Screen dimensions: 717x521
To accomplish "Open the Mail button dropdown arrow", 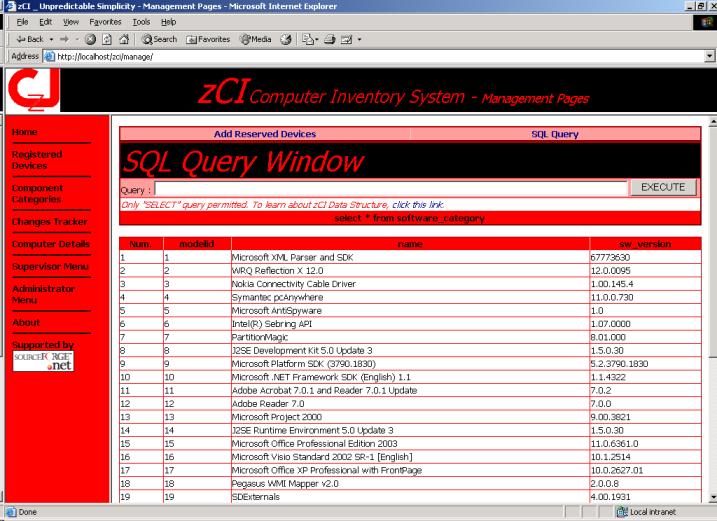I will tap(316, 39).
